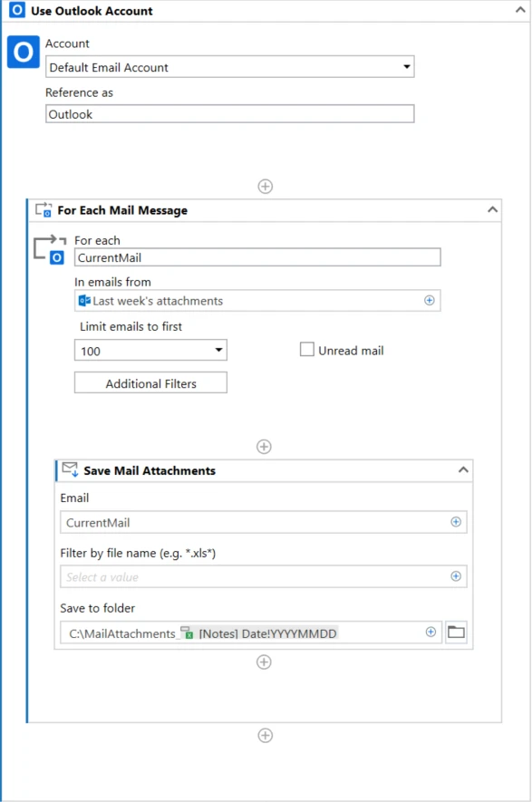Add activity via plus below Reference as field
Screen dimensions: 532x802
point(265,186)
